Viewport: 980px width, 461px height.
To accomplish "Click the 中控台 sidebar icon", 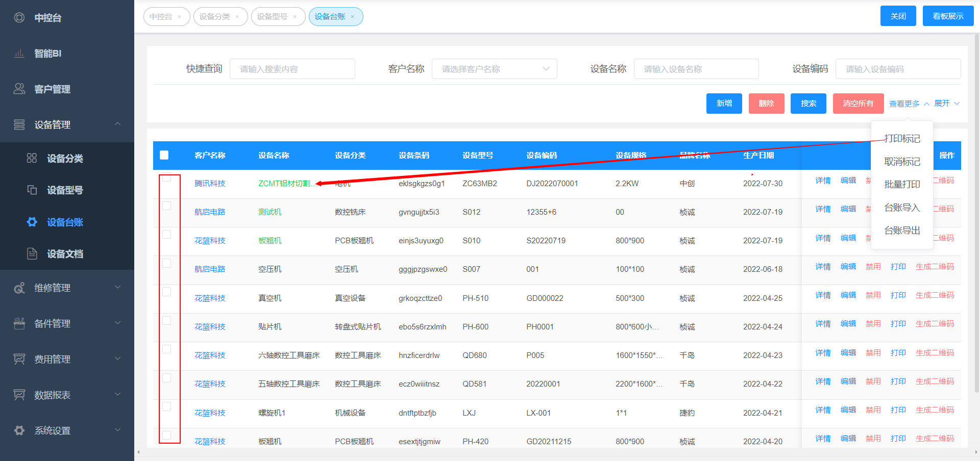I will coord(19,18).
